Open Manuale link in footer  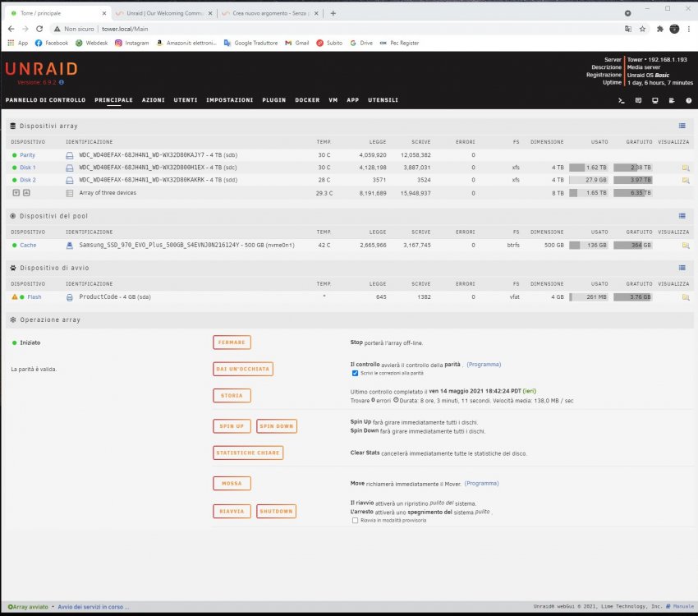coord(683,607)
